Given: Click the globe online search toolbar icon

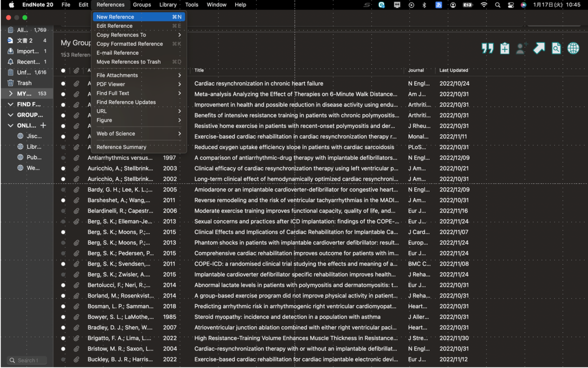Looking at the screenshot, I should [x=573, y=48].
